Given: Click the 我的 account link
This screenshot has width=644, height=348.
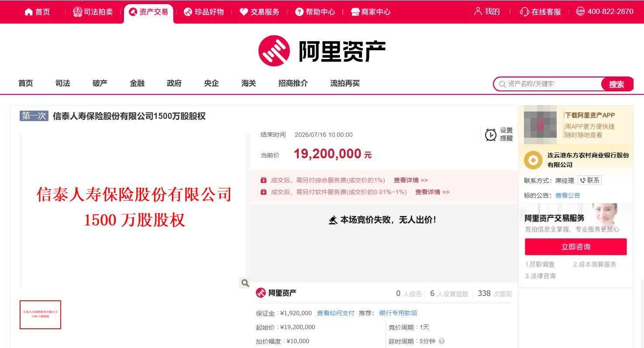Looking at the screenshot, I should 487,12.
